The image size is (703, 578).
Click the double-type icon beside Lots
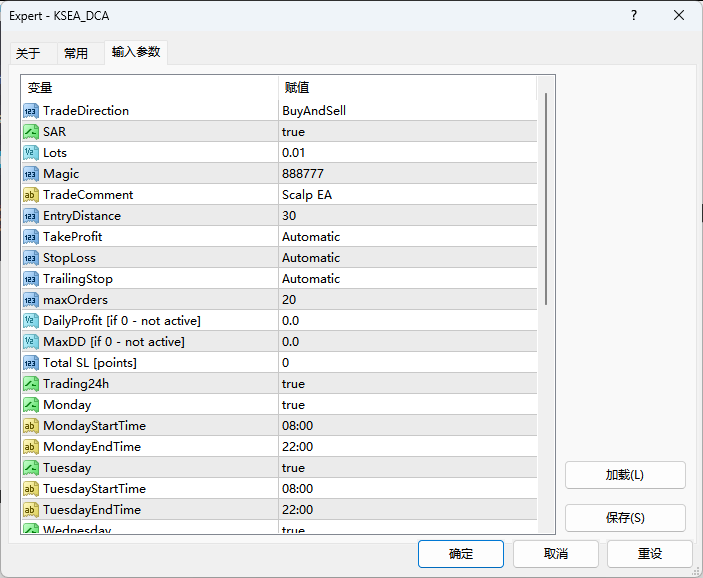tap(31, 153)
